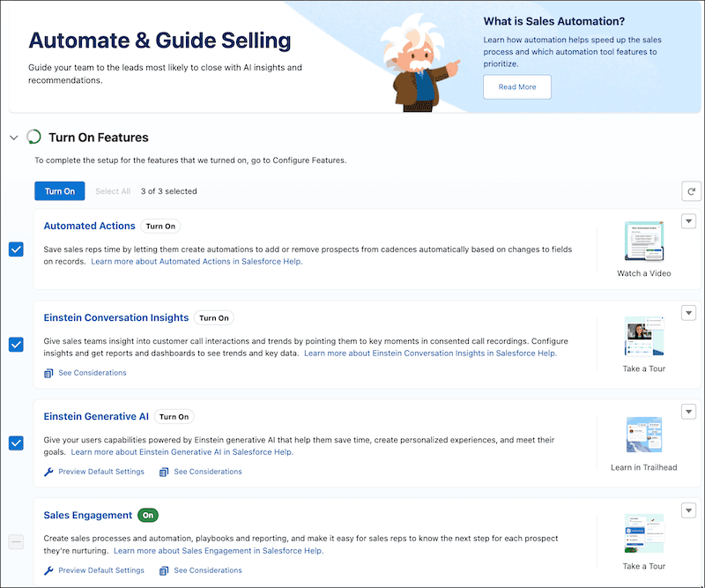
Task: Click the Read More button
Action: [517, 86]
